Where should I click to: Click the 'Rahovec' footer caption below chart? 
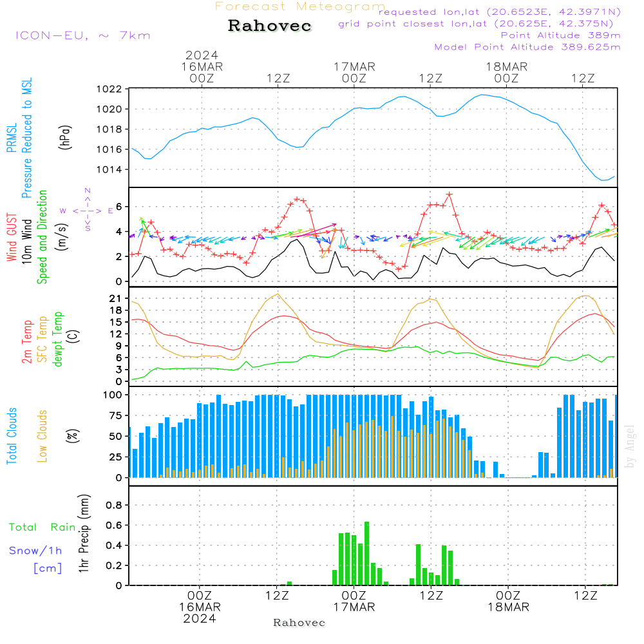click(299, 623)
